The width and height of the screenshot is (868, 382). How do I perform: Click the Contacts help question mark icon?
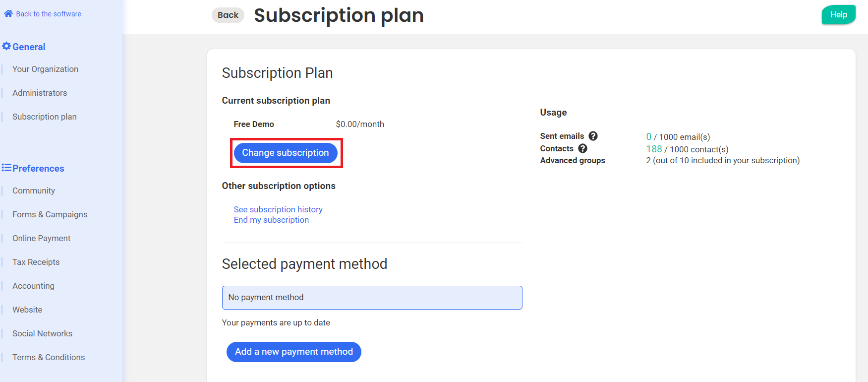tap(582, 148)
